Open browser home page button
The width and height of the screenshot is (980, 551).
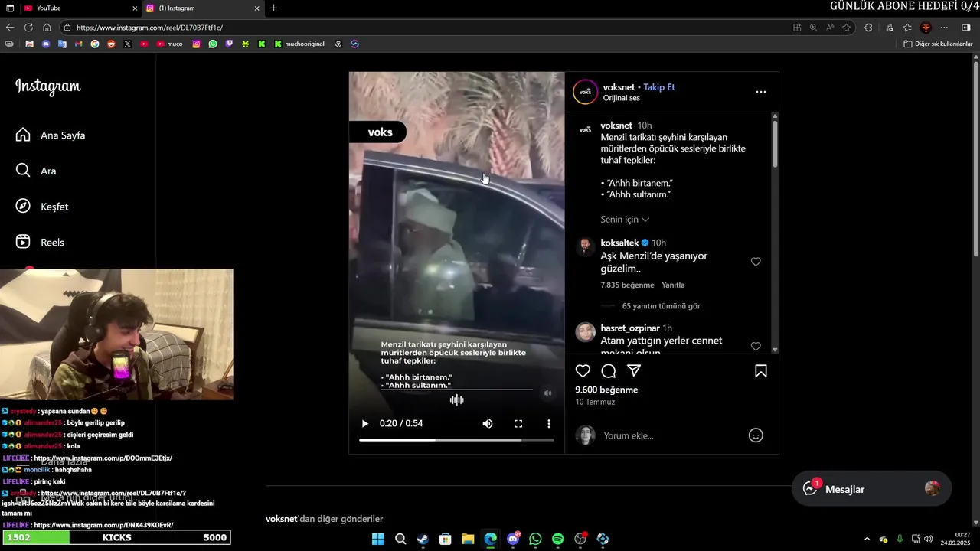point(47,28)
